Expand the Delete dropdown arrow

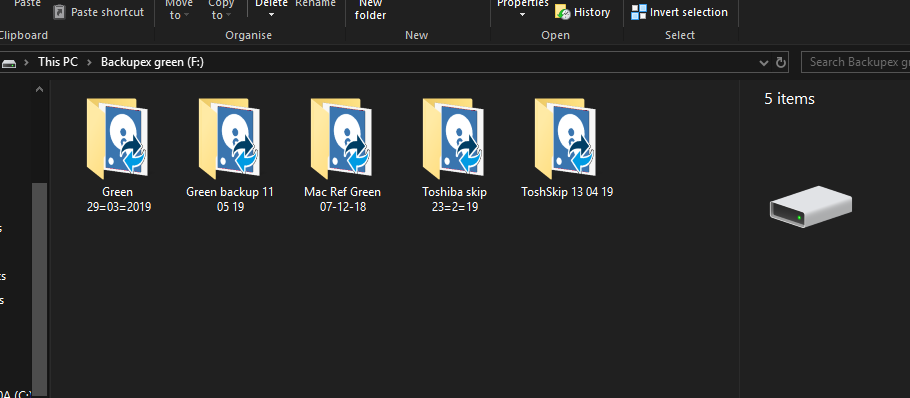coord(272,15)
